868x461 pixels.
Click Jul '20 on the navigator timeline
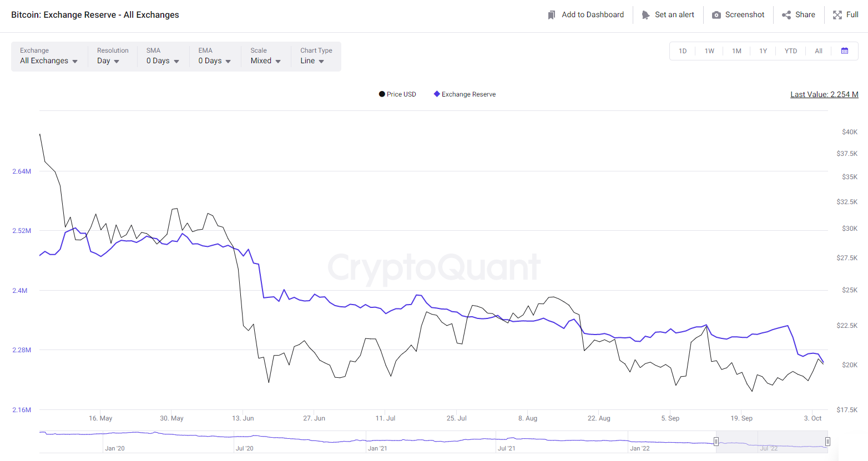[x=245, y=448]
